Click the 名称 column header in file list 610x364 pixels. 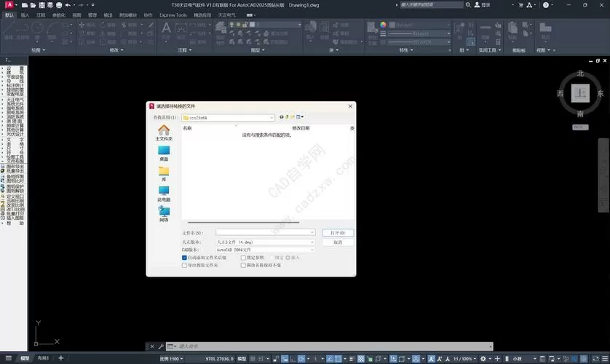point(188,128)
